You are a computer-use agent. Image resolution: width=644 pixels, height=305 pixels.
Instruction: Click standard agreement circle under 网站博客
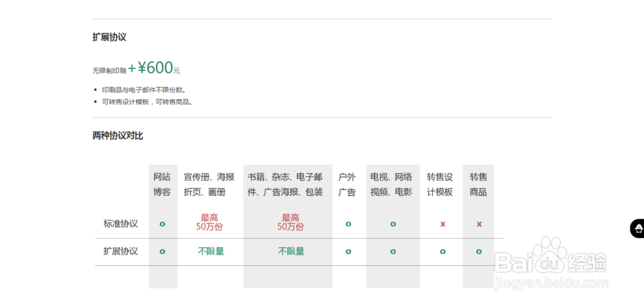click(x=162, y=224)
